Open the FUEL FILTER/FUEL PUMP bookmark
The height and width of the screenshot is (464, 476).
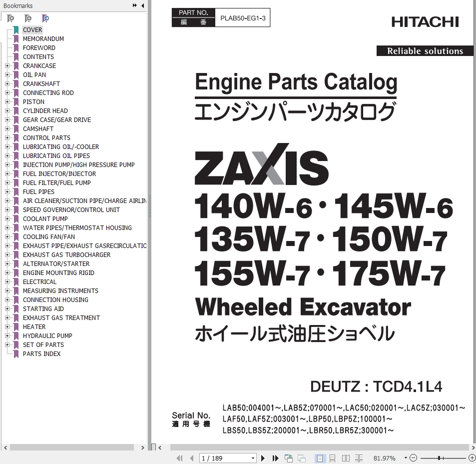[x=57, y=182]
